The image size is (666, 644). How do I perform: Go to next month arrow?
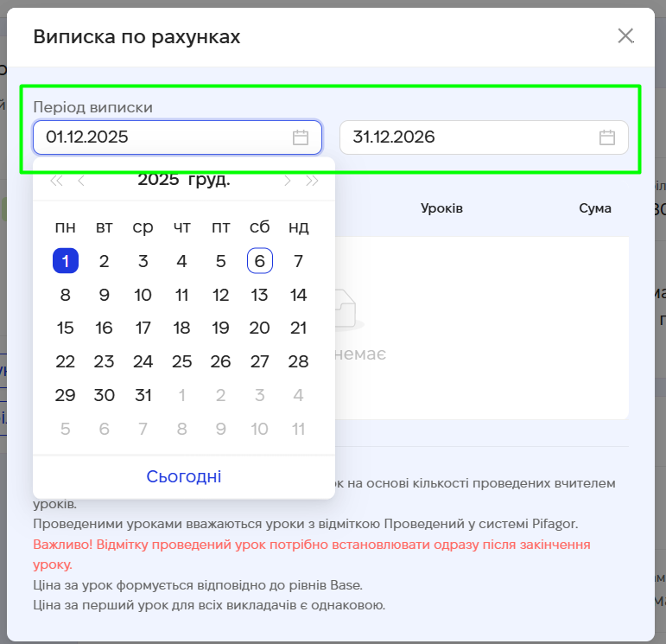[x=287, y=181]
